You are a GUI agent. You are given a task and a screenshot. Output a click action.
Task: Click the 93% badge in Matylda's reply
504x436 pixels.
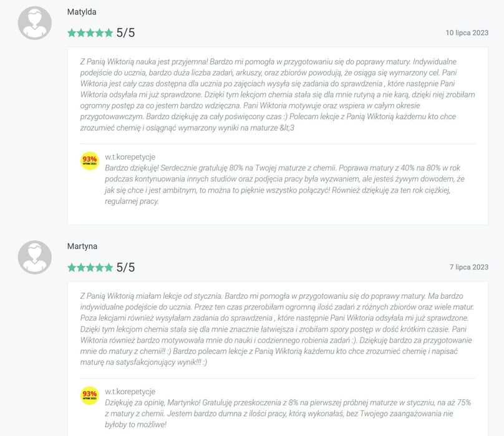(x=89, y=161)
